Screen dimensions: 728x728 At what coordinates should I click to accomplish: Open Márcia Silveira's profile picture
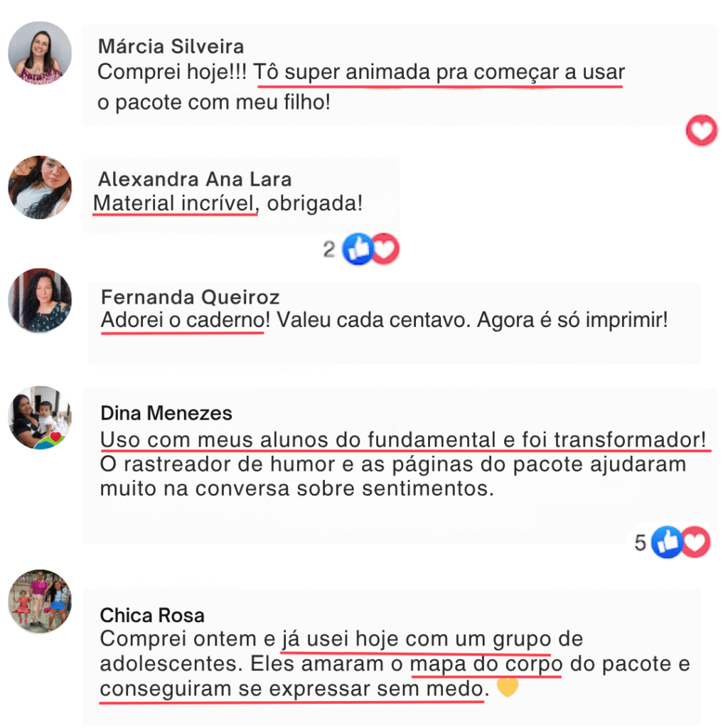(x=40, y=53)
